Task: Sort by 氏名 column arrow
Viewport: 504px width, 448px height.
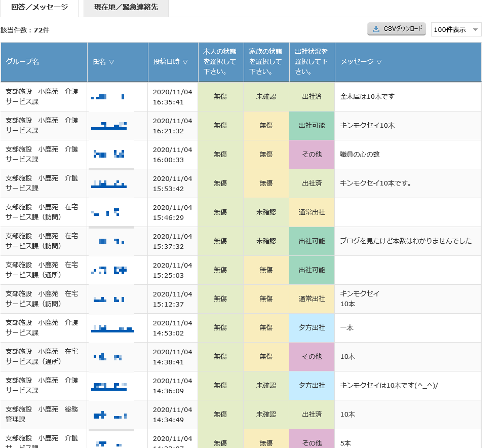Action: [111, 62]
